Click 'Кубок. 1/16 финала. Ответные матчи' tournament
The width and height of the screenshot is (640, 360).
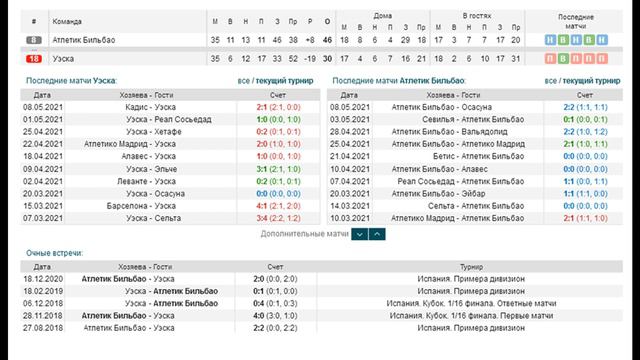click(x=471, y=303)
